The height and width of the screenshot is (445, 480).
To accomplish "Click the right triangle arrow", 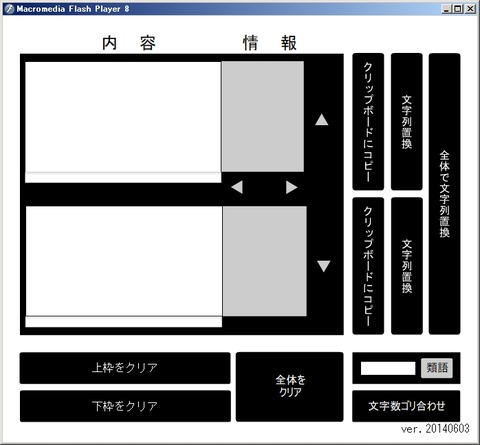I will 291,187.
